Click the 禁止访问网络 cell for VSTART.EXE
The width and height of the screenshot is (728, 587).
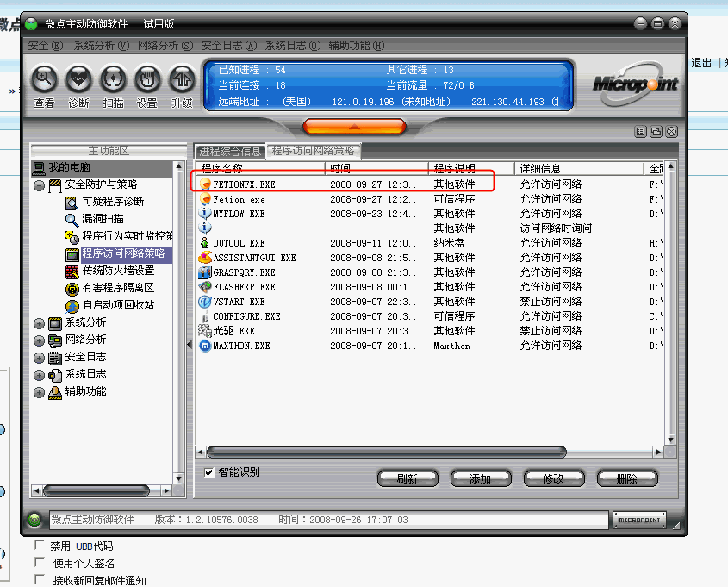tap(551, 302)
